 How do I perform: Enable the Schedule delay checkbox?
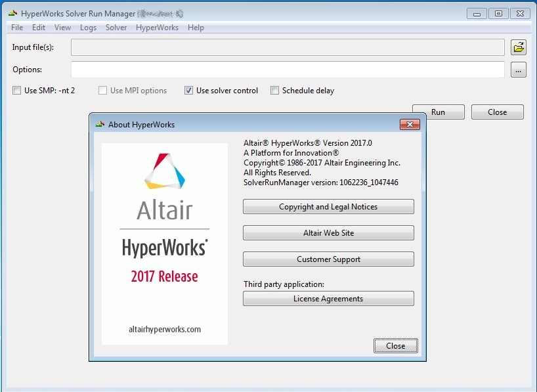[274, 91]
